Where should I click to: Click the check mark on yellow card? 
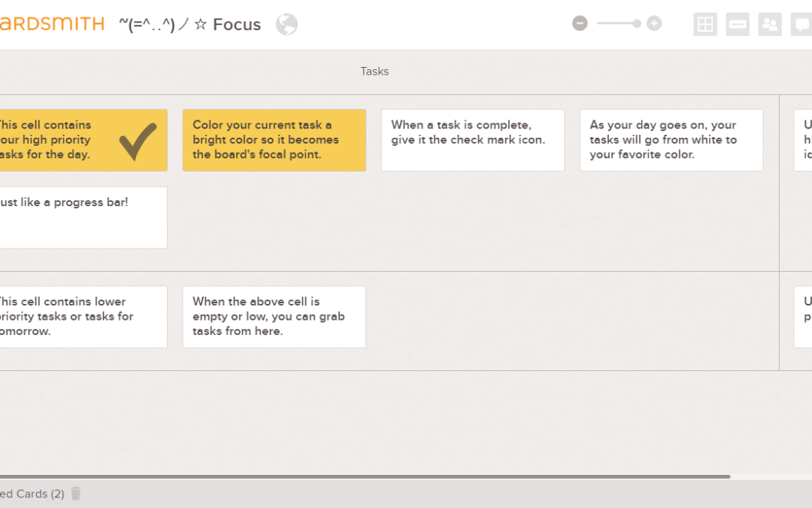click(138, 141)
